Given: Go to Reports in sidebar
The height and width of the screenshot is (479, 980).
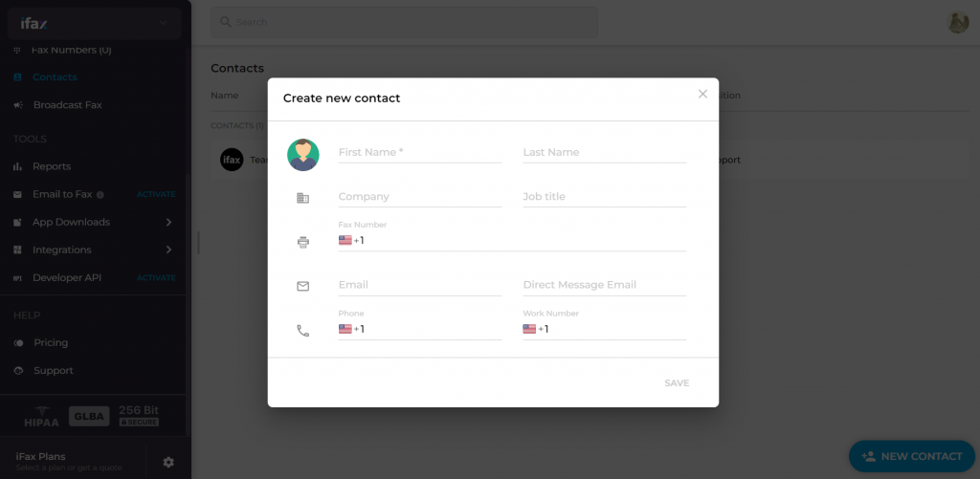Looking at the screenshot, I should [52, 166].
